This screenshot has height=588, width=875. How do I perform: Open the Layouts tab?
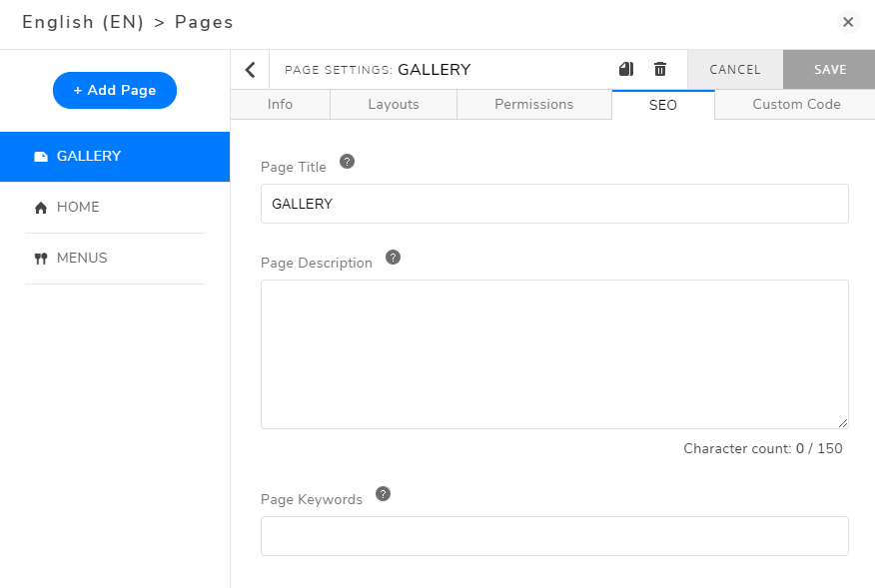click(393, 104)
